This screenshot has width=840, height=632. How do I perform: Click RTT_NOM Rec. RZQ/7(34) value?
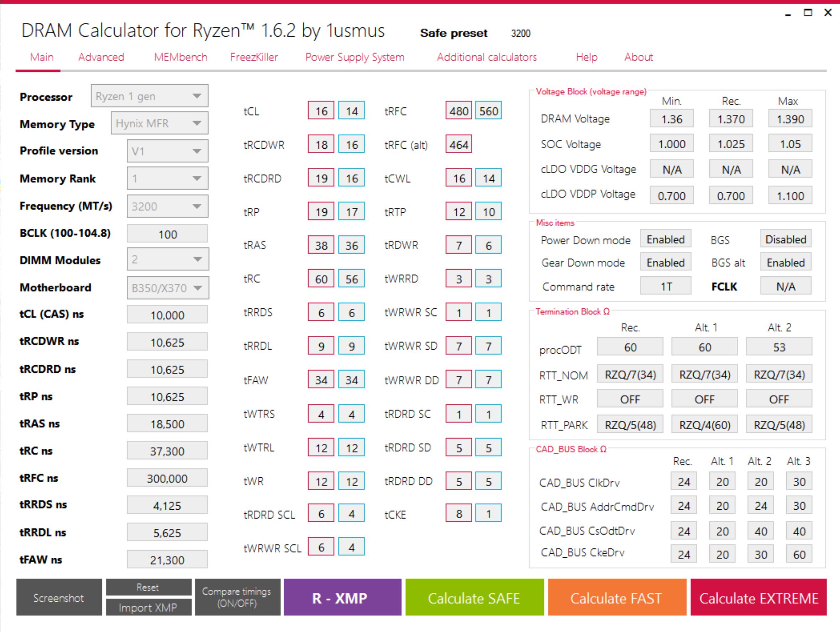(x=630, y=374)
